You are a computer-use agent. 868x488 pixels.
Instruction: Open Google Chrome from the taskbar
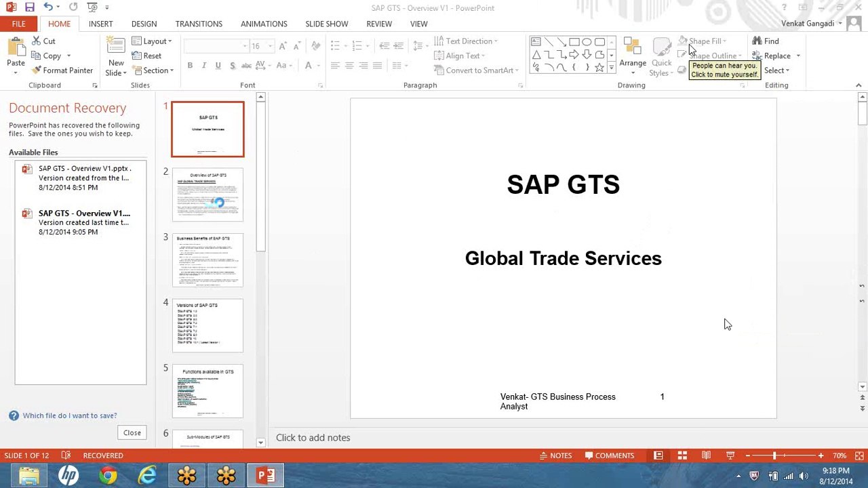pyautogui.click(x=108, y=475)
